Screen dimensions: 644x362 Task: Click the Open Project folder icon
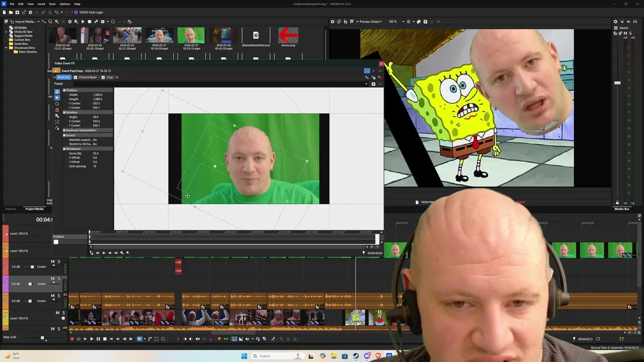(x=11, y=12)
